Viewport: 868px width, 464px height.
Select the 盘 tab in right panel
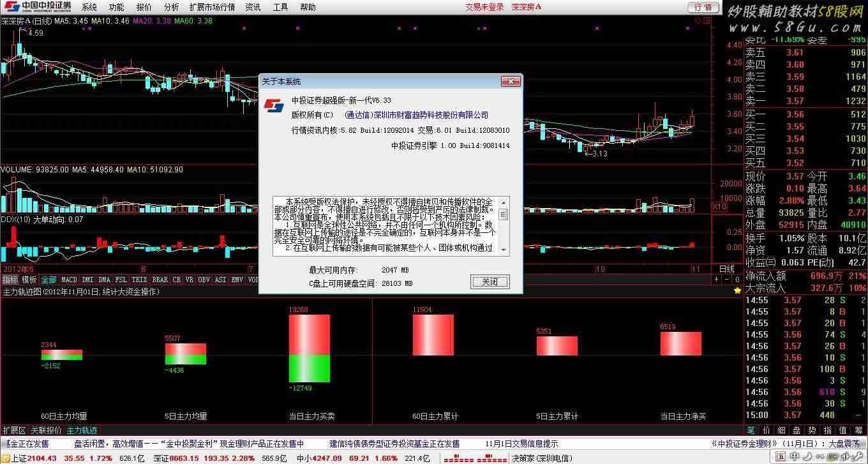coord(797,430)
